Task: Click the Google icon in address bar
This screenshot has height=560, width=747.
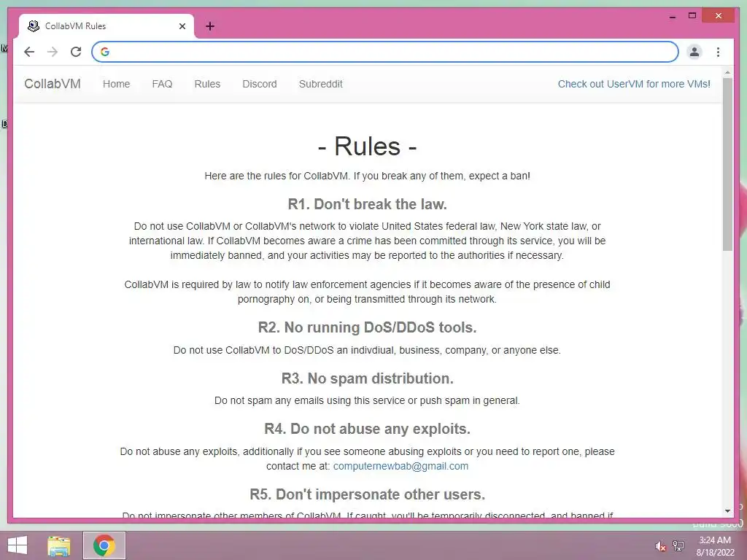Action: [x=105, y=52]
